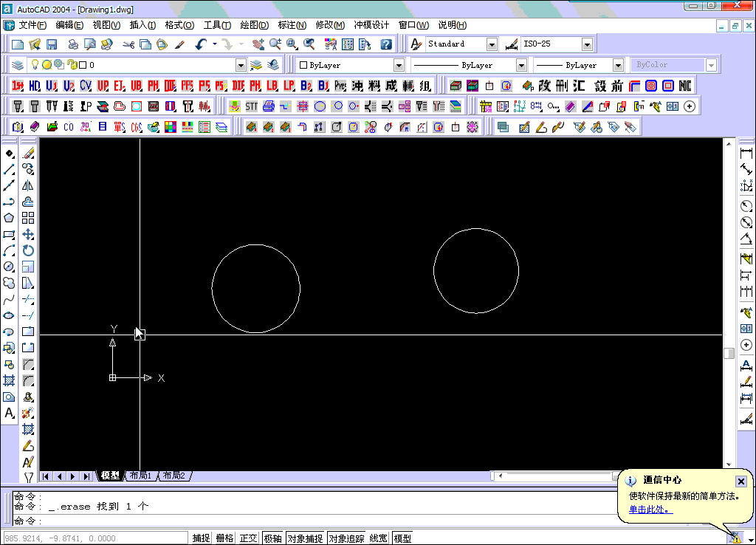Open the 绘图(D) menu
Image resolution: width=756 pixels, height=545 pixels.
coord(254,25)
